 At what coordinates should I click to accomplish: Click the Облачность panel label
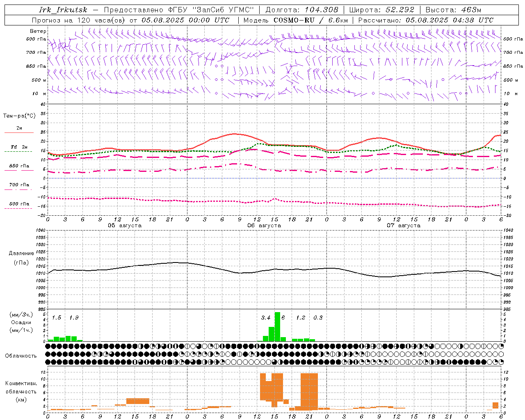point(21,356)
